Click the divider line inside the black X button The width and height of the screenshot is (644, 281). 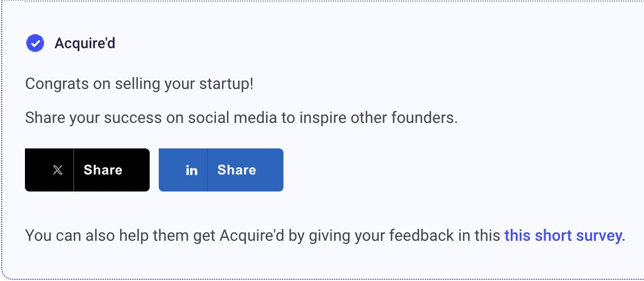[x=74, y=170]
